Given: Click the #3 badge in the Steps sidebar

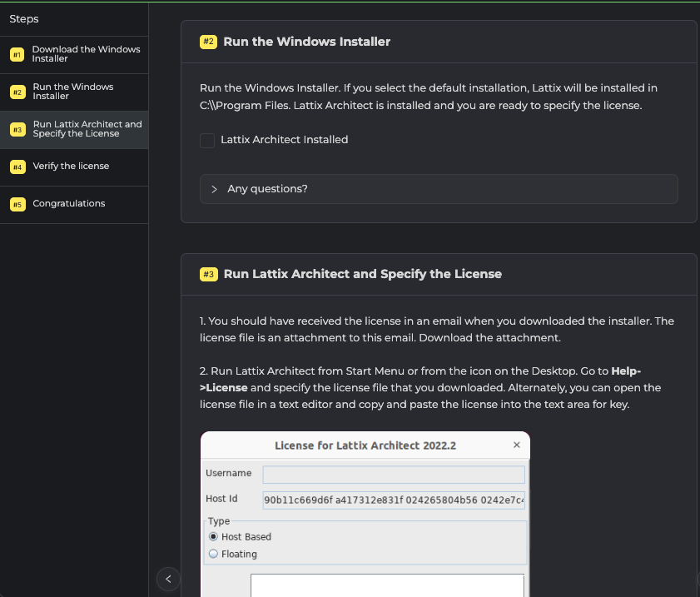Looking at the screenshot, I should (x=17, y=130).
